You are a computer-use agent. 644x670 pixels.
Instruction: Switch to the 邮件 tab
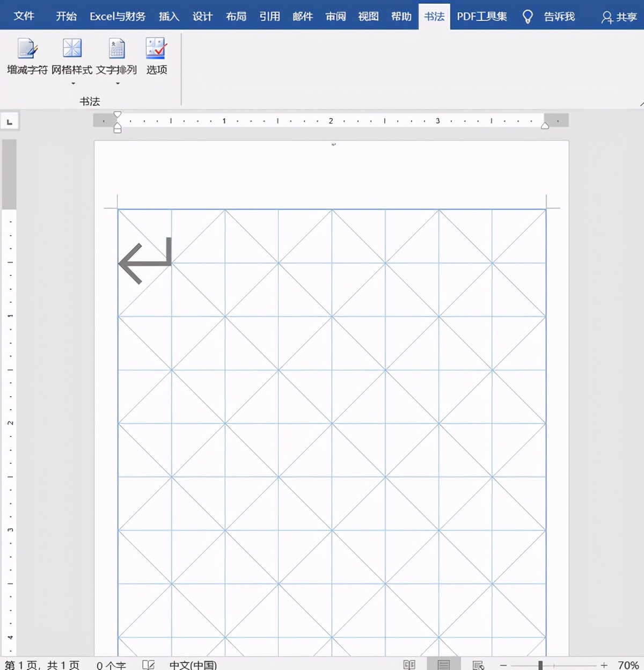[x=303, y=16]
